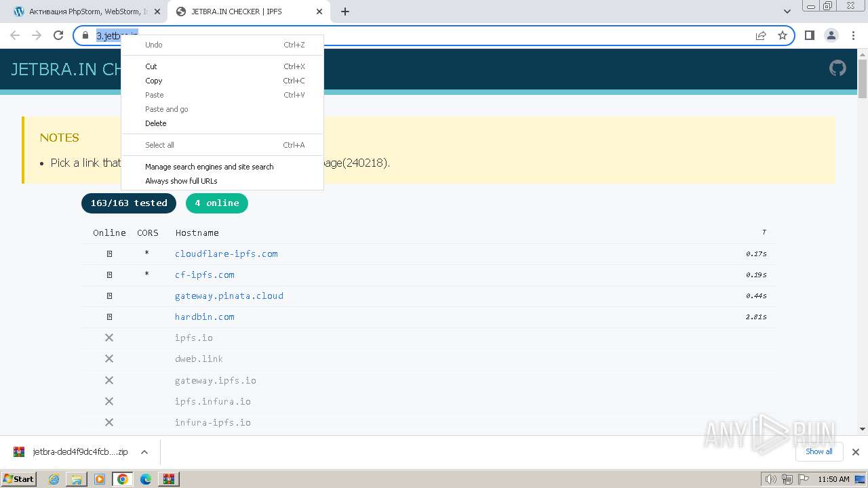Click the page vertical scrollbar thumb
Screen dimensions: 868x488
click(863, 78)
